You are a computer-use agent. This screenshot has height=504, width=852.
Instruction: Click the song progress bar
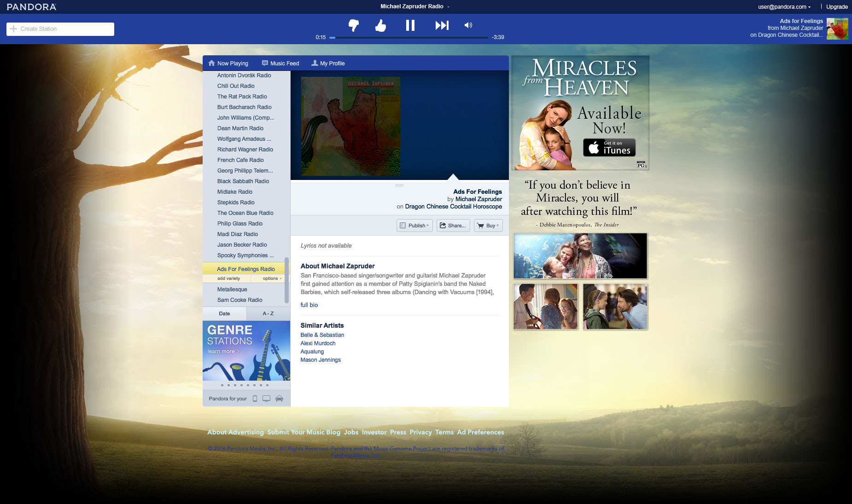[x=409, y=37]
